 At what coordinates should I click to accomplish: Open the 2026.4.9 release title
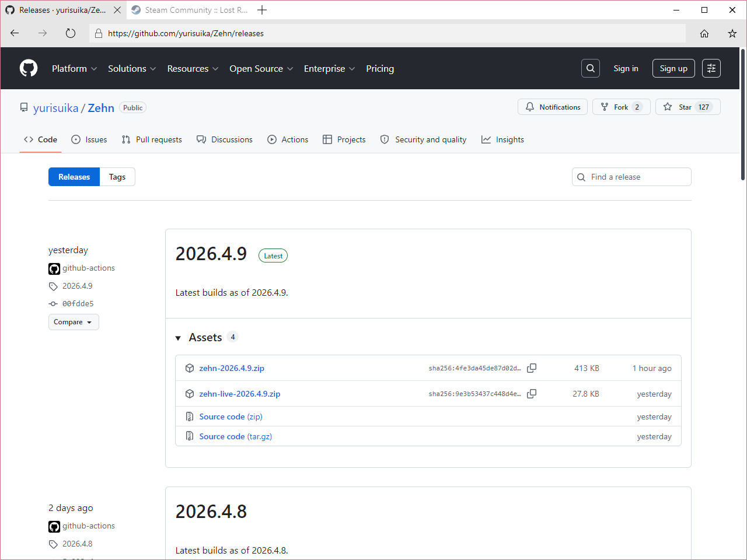click(x=211, y=254)
